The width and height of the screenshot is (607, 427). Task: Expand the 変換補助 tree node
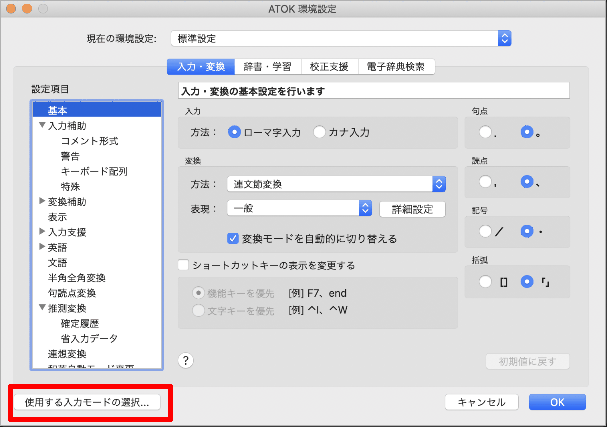click(x=42, y=201)
